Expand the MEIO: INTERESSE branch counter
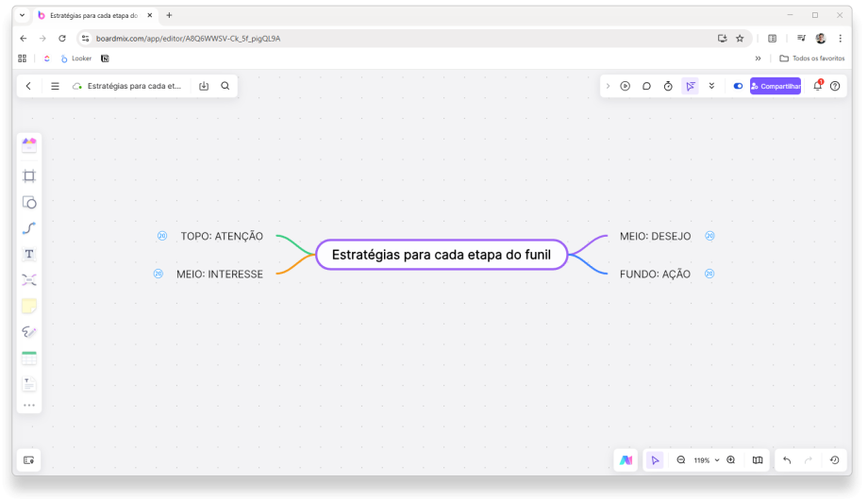The height and width of the screenshot is (499, 868). coord(159,274)
